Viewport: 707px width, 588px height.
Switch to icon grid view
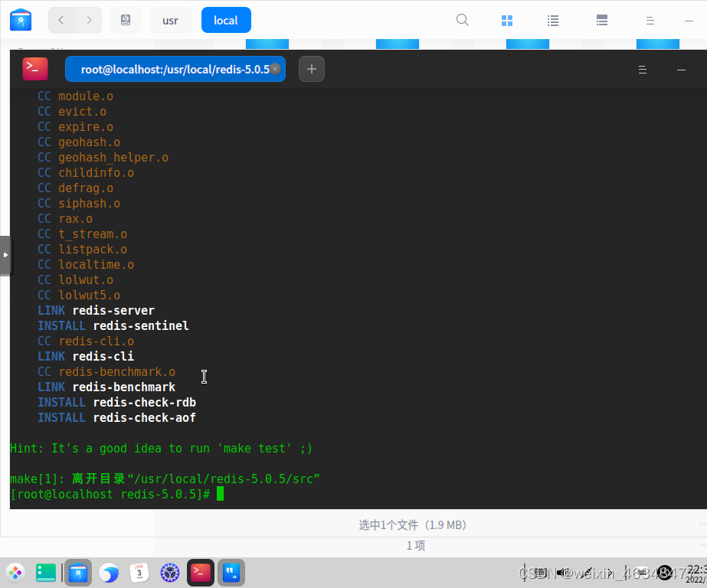[507, 20]
